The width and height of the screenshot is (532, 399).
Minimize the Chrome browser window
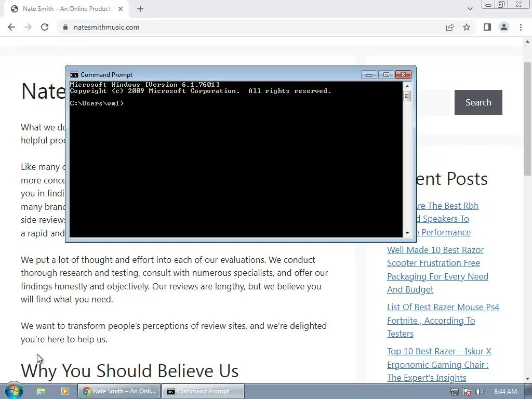pyautogui.click(x=488, y=5)
